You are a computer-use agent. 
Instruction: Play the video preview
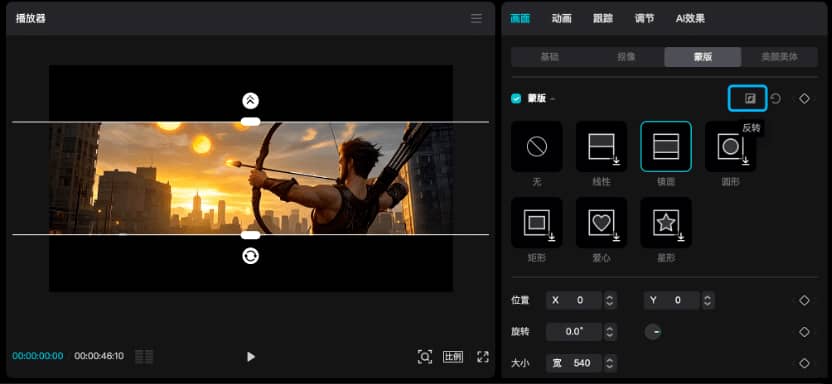(251, 356)
